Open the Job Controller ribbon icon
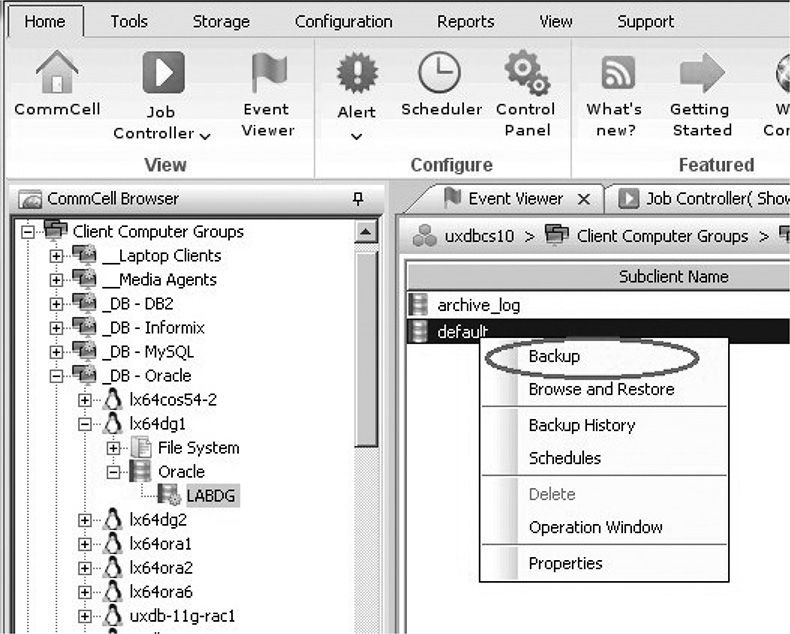 coord(163,73)
